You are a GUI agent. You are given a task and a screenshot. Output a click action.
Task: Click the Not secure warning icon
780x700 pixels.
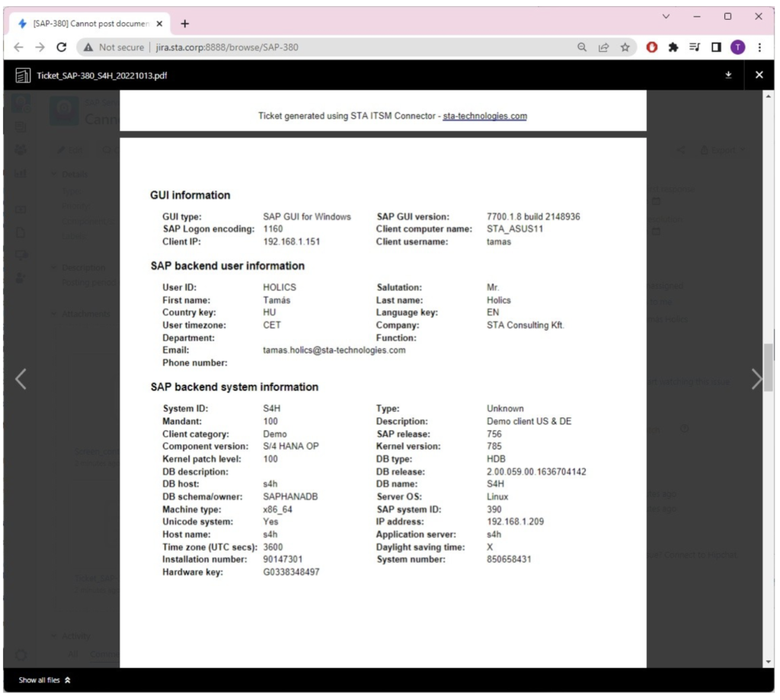click(88, 47)
